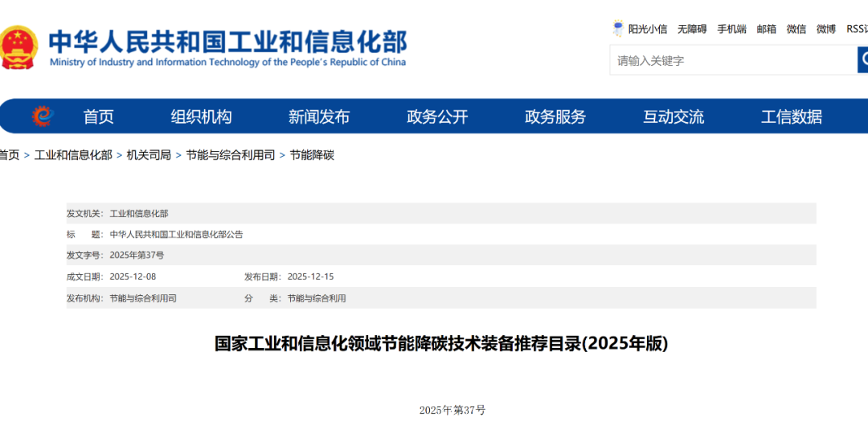Click the ministry name title 中华人民共和国工业和信息化部

click(228, 42)
